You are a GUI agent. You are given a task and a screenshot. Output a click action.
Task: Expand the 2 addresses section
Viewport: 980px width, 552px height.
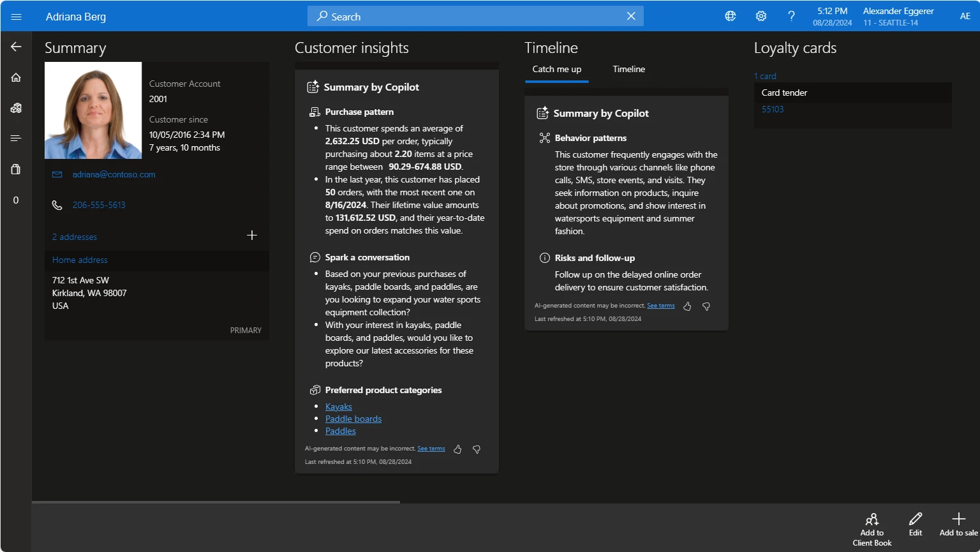tap(74, 236)
